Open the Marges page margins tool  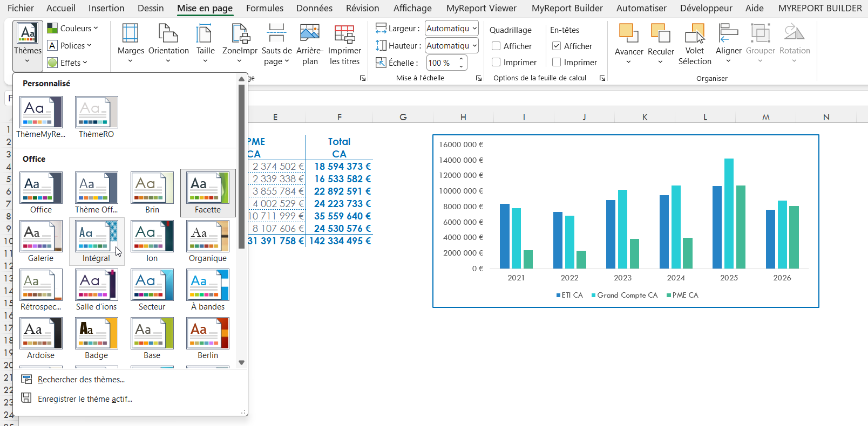(131, 44)
